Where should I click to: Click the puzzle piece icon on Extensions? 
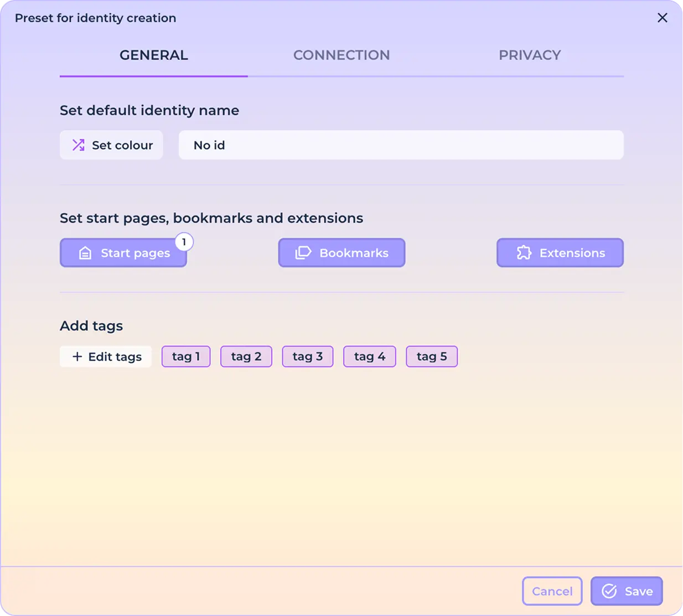[524, 253]
